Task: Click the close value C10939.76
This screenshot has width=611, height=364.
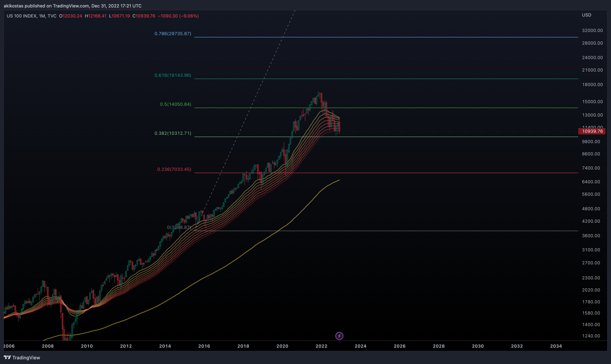Action: pyautogui.click(x=144, y=16)
